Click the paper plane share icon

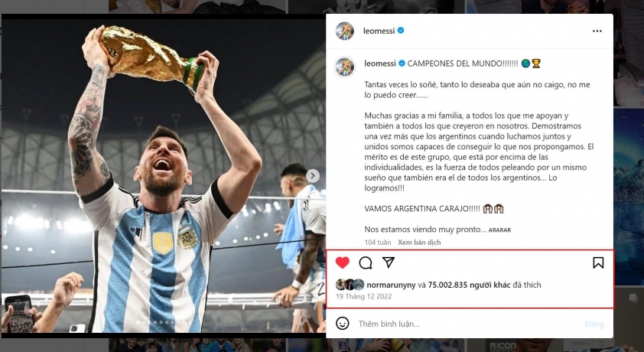389,262
